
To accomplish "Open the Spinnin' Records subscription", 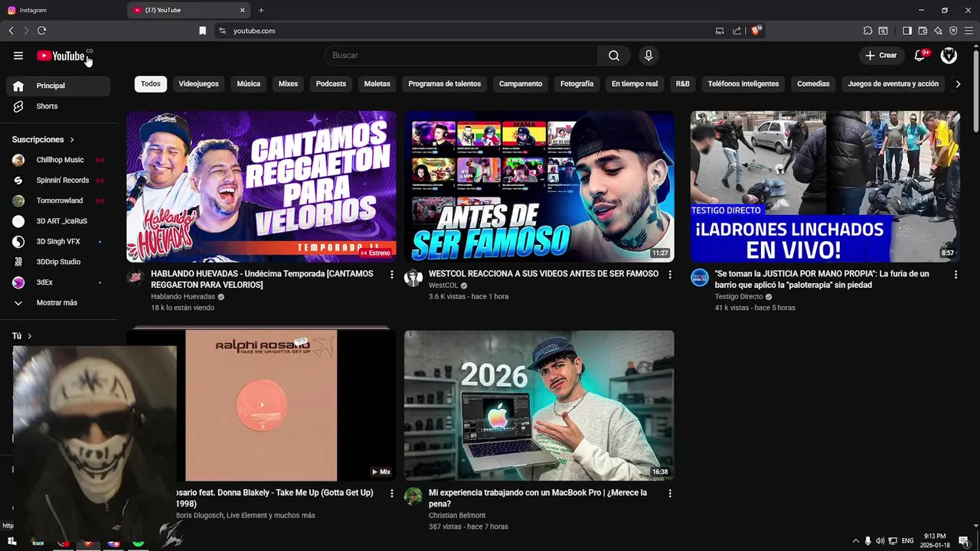I will (x=58, y=181).
